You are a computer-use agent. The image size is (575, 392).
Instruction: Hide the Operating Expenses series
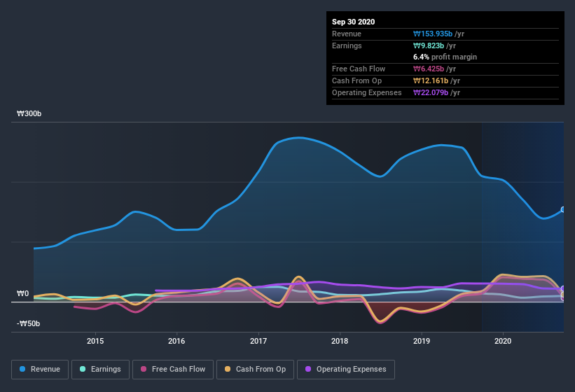click(346, 370)
